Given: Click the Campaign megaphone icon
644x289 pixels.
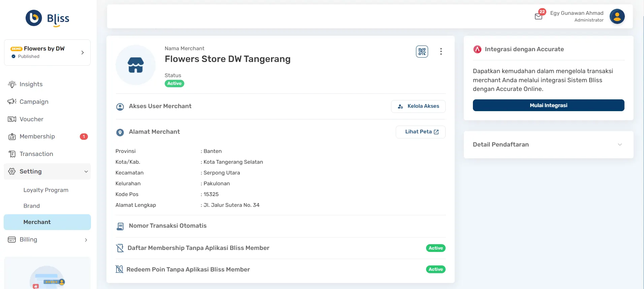Looking at the screenshot, I should click(12, 102).
